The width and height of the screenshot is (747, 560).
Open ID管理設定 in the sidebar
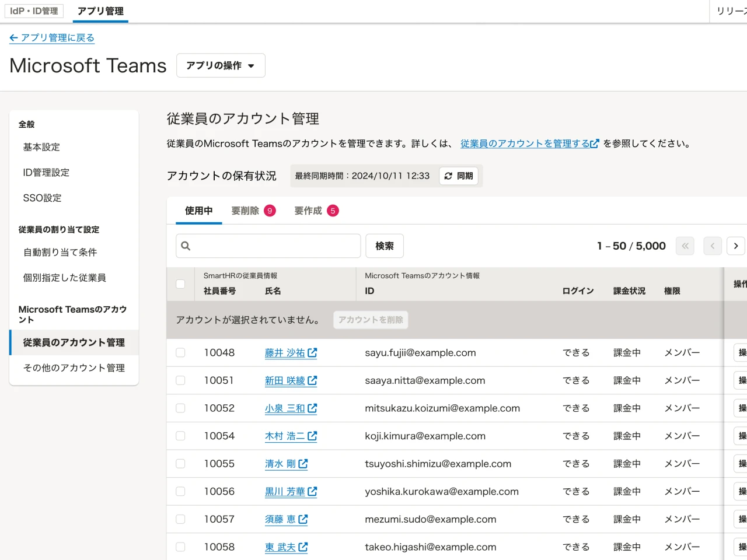74,173
